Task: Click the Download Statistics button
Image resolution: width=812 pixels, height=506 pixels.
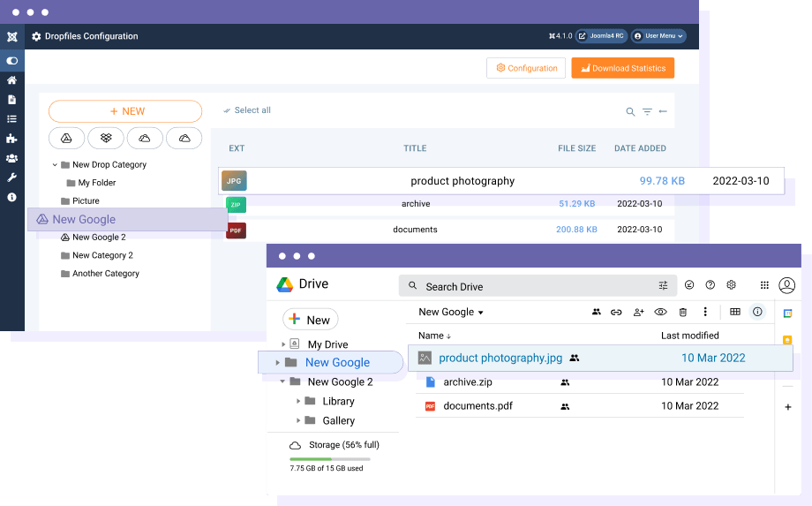Action: pyautogui.click(x=622, y=68)
